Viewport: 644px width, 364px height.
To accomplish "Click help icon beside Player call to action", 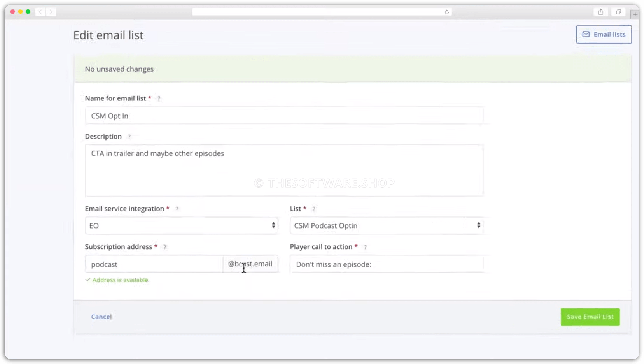I will pos(365,247).
